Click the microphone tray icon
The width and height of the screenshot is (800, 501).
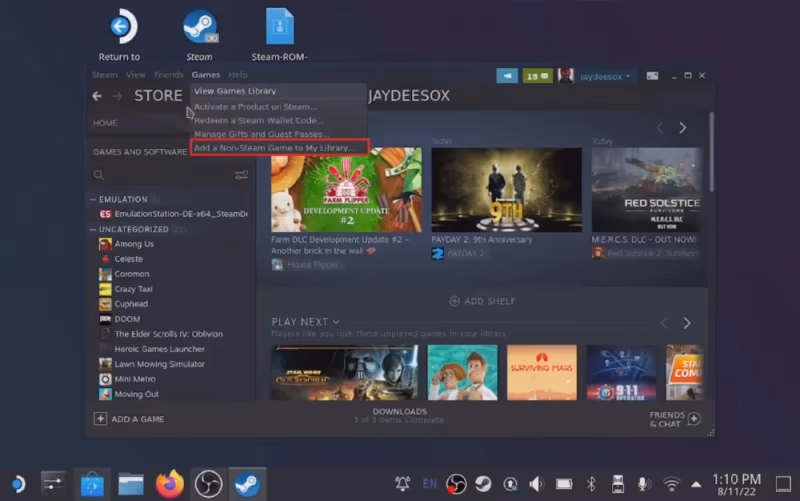644,484
